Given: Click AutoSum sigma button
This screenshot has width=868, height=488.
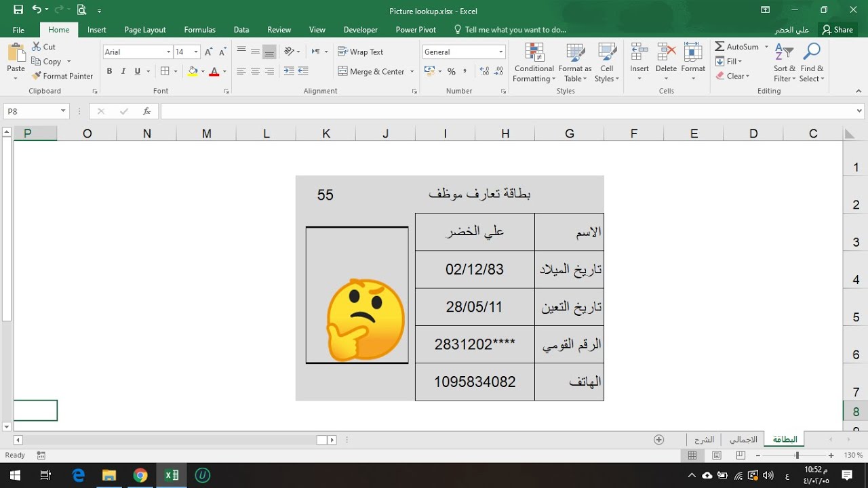Looking at the screenshot, I should click(x=737, y=47).
